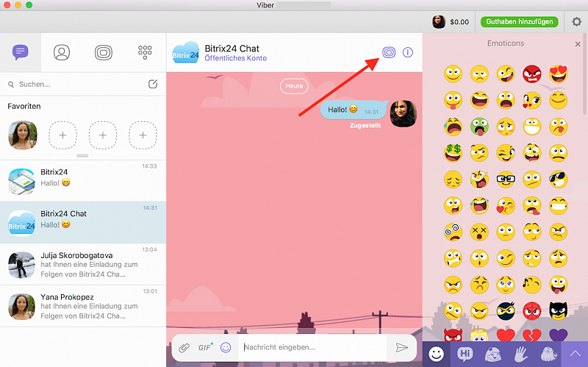Insert the big teeth grin emoticon
Image resolution: width=588 pixels, height=367 pixels.
pos(532,127)
